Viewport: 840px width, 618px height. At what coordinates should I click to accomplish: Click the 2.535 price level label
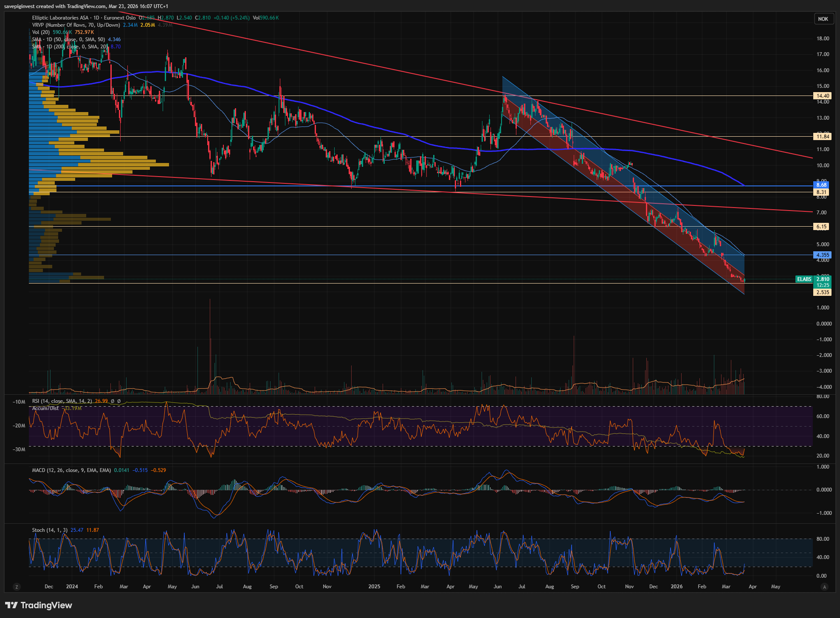(823, 292)
